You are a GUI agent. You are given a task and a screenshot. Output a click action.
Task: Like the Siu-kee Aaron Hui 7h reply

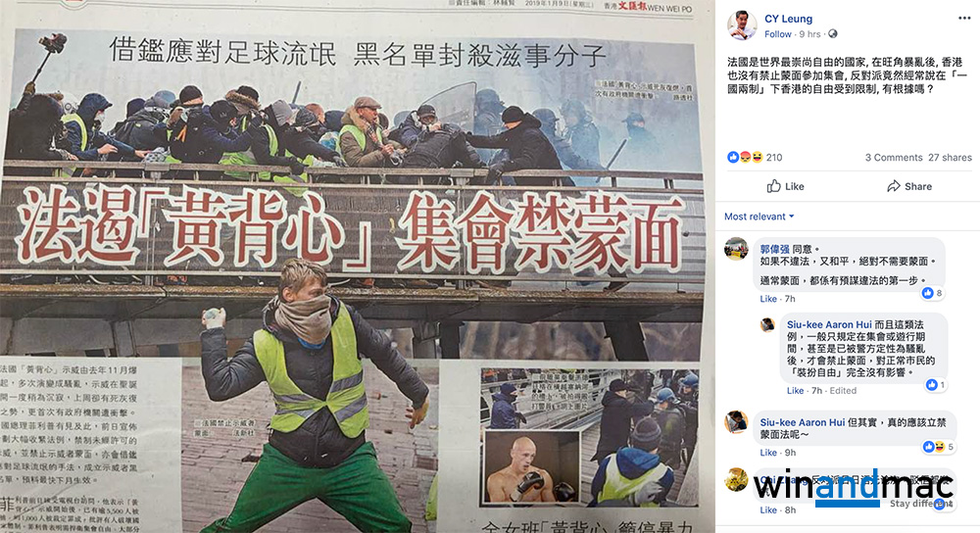pos(795,391)
